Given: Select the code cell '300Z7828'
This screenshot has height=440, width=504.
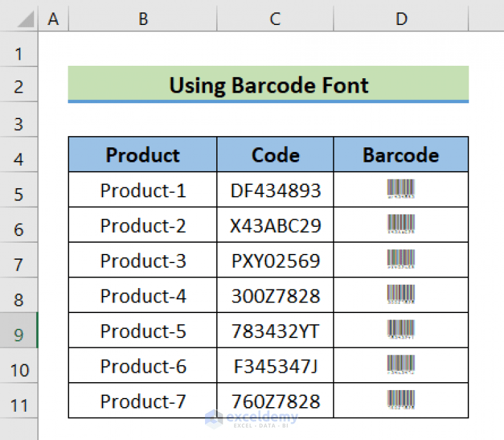Looking at the screenshot, I should [x=275, y=295].
